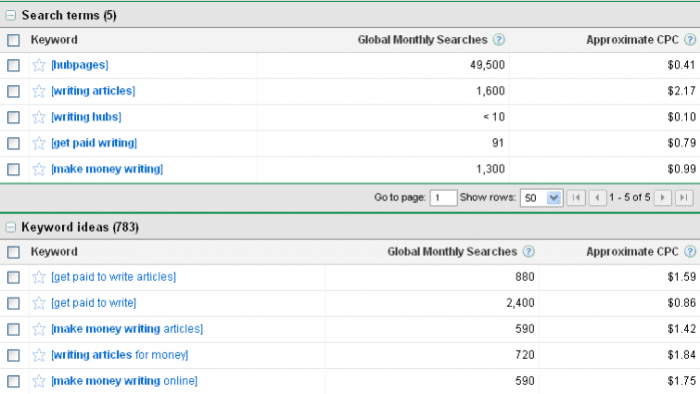Click the 2,400 searches value
This screenshot has height=394, width=700.
coord(520,303)
